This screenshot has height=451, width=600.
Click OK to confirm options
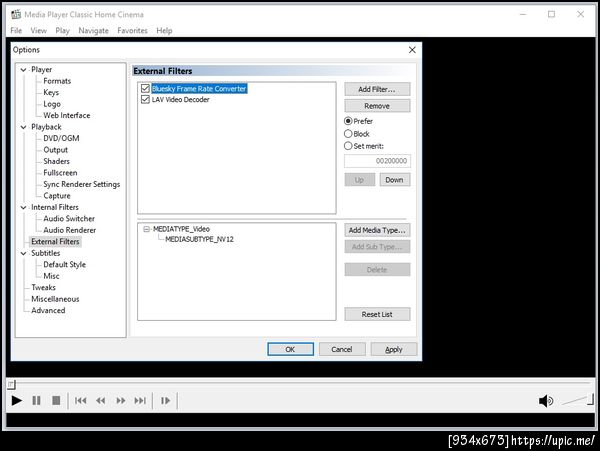(290, 349)
